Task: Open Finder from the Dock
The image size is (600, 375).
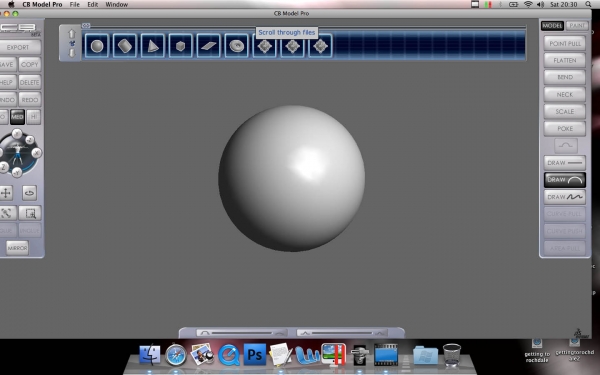Action: click(x=150, y=355)
